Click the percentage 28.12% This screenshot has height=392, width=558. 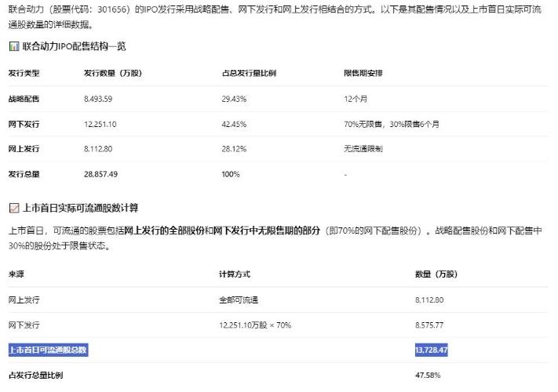pyautogui.click(x=234, y=149)
